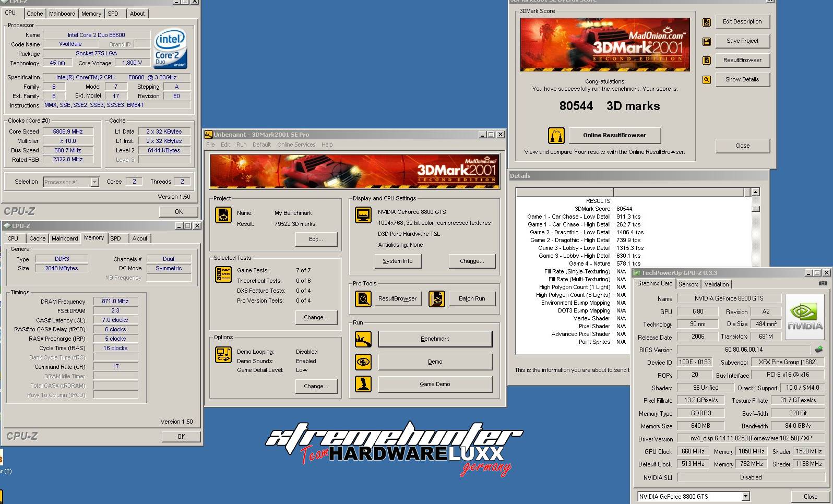Click the Online ResultBrowser people icon

(556, 136)
